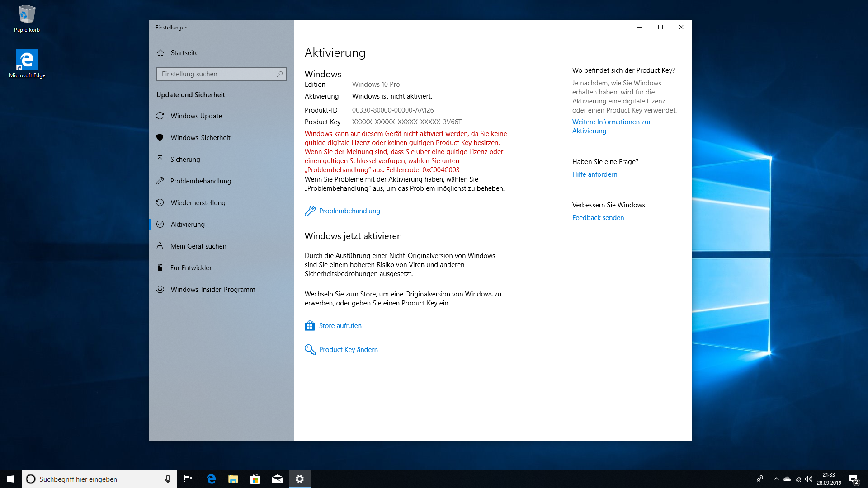Focus the Einstellung suchen search field

coord(222,74)
